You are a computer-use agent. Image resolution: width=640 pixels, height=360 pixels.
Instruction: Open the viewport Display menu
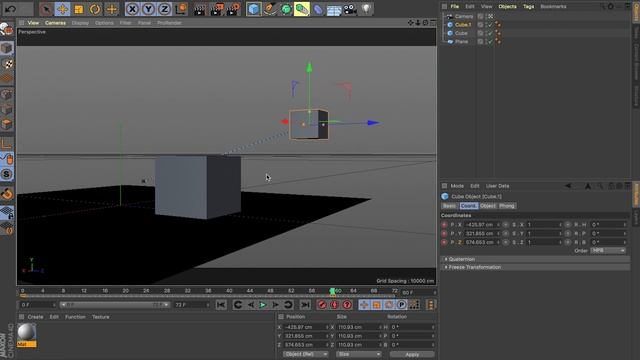tap(80, 23)
